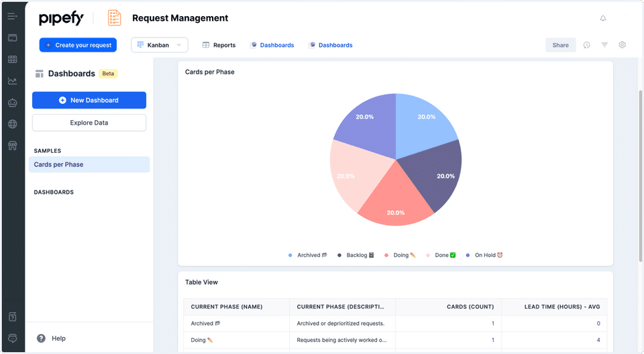The width and height of the screenshot is (644, 354).
Task: Click the chart reports icon in the sidebar
Action: (x=12, y=81)
